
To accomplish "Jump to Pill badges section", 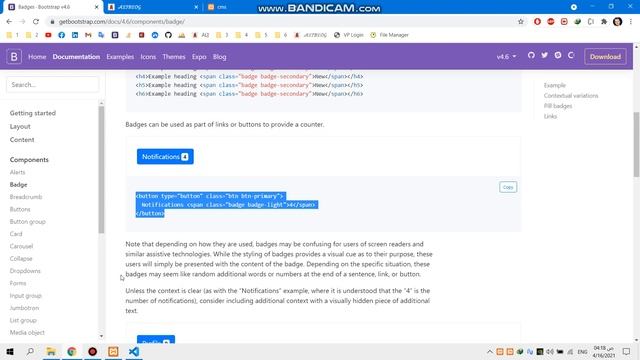I will (558, 106).
